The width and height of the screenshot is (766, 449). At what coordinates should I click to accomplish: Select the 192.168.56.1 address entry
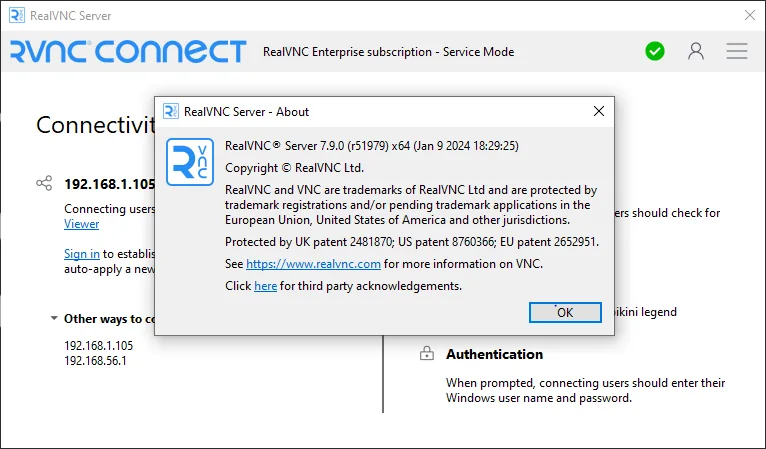95,361
